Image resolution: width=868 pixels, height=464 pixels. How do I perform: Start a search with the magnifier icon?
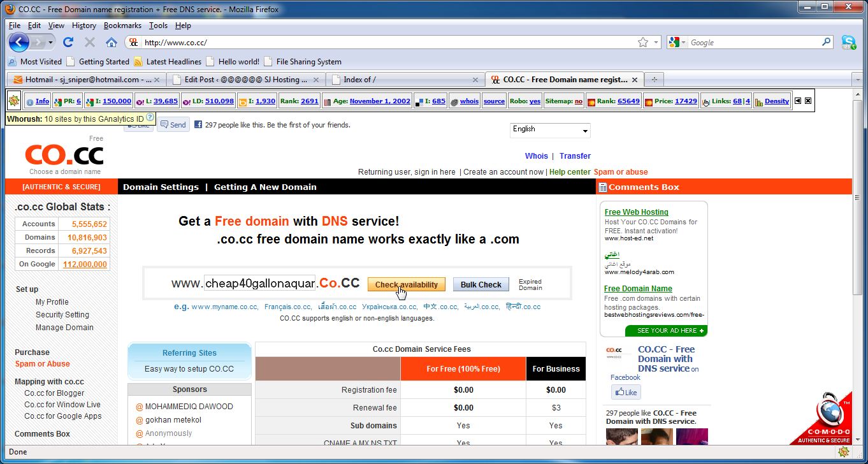[827, 42]
